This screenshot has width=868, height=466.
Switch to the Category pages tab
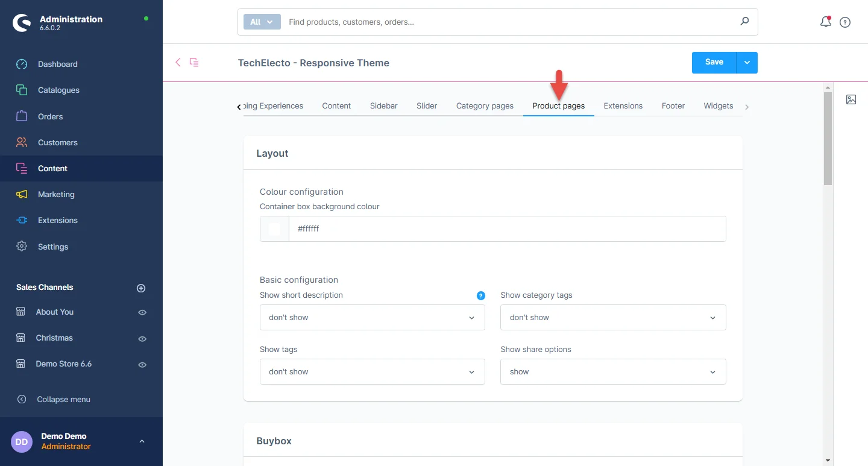click(485, 105)
